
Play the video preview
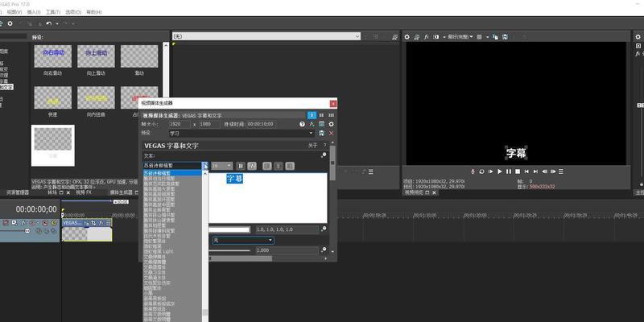pos(500,171)
